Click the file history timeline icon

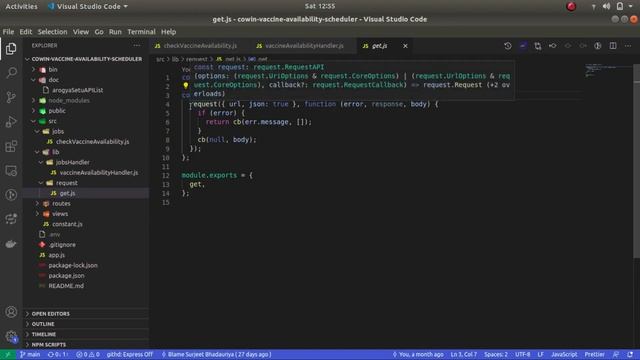pos(508,46)
